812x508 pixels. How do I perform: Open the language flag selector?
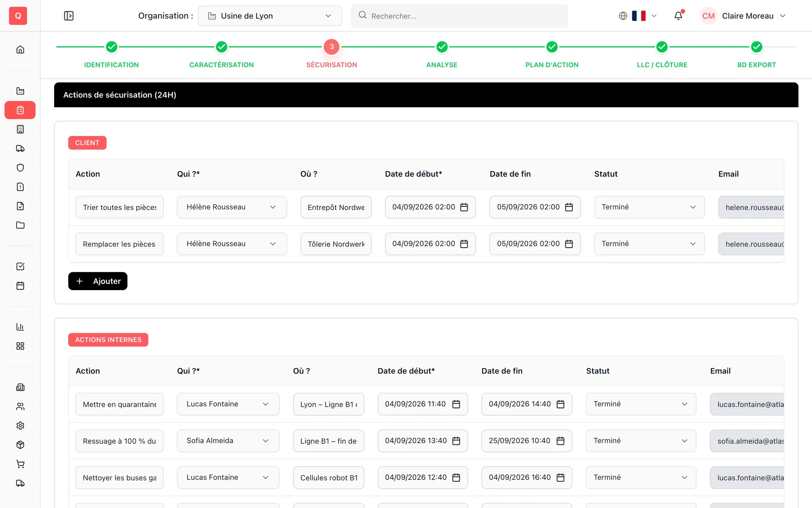(638, 16)
